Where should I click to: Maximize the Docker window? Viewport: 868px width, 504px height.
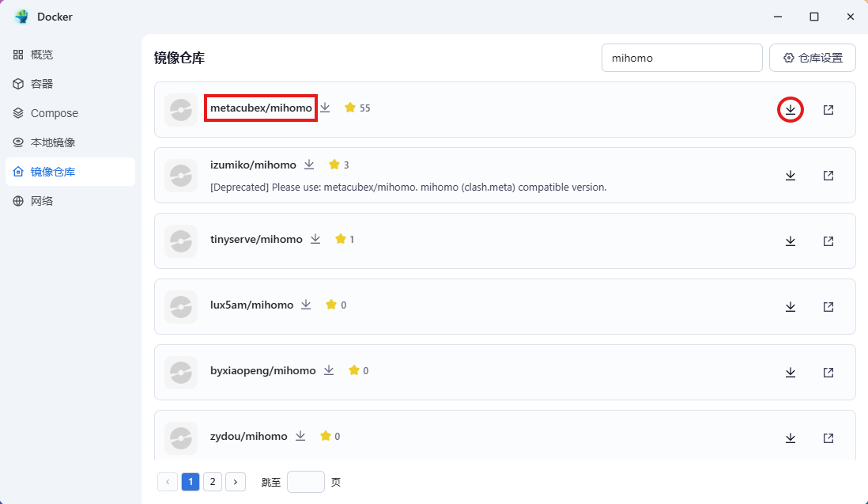coord(813,17)
